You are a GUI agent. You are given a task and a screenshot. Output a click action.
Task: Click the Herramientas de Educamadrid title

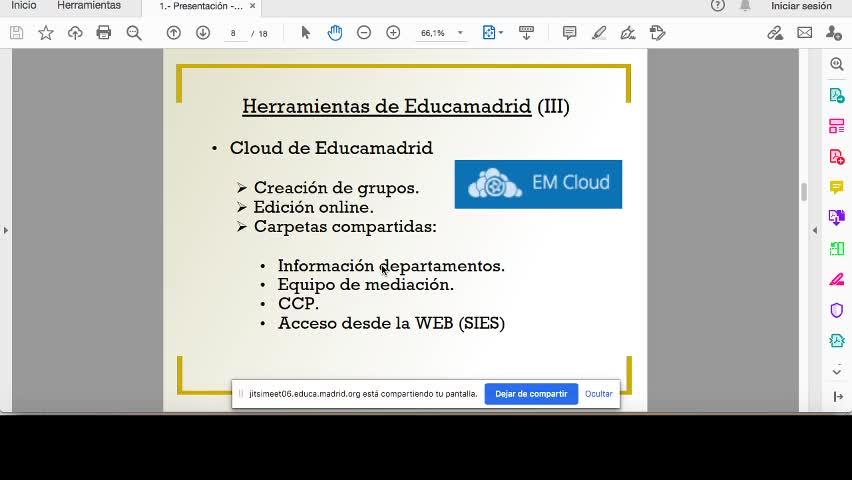pyautogui.click(x=405, y=106)
